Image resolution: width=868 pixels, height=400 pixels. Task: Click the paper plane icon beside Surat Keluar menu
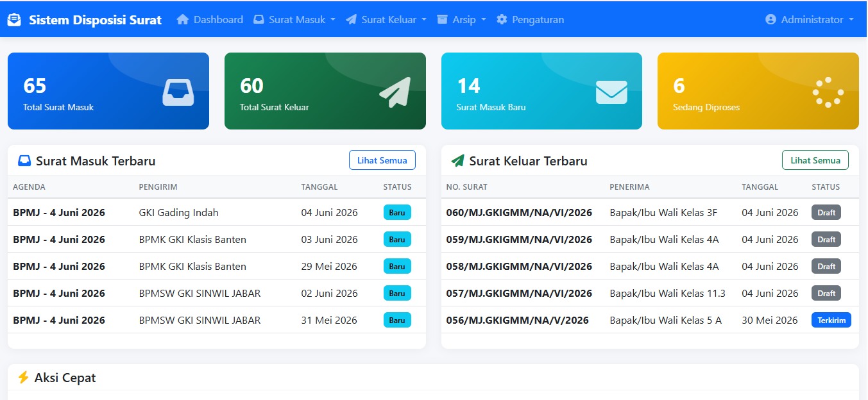click(351, 20)
